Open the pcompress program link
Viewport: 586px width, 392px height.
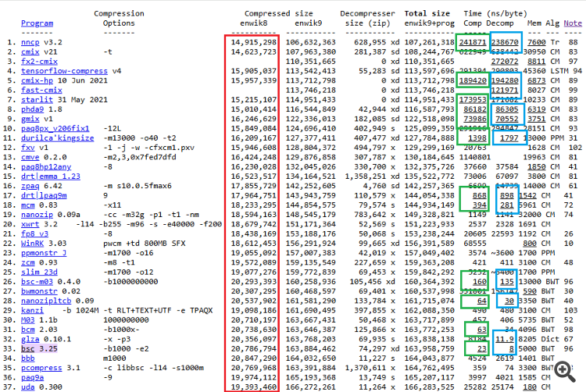(41, 368)
